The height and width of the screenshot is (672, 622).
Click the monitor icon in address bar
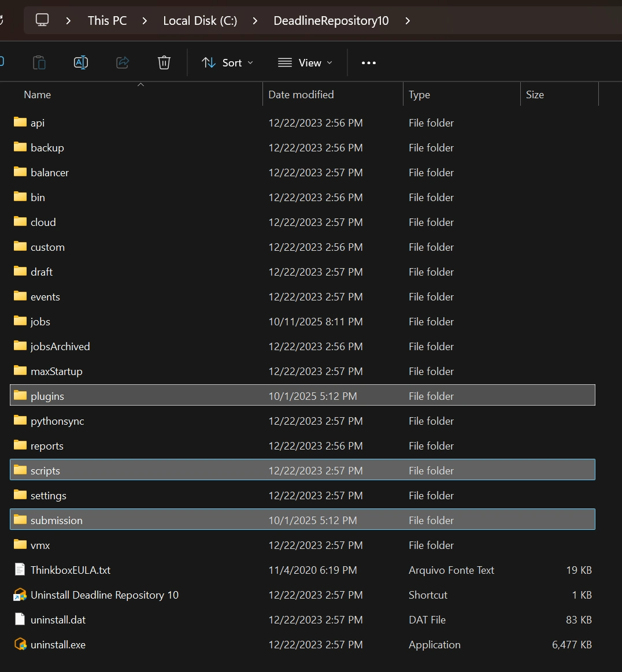[x=42, y=20]
